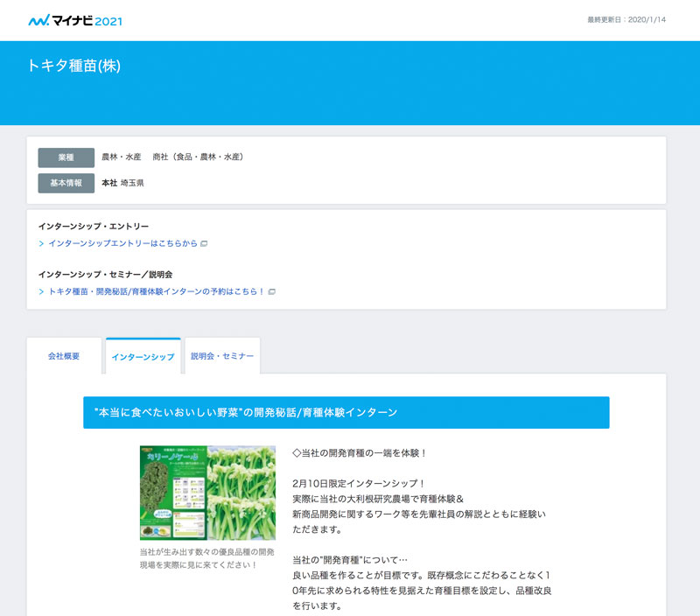Click the external-window icon after 予約はこちら！

271,292
